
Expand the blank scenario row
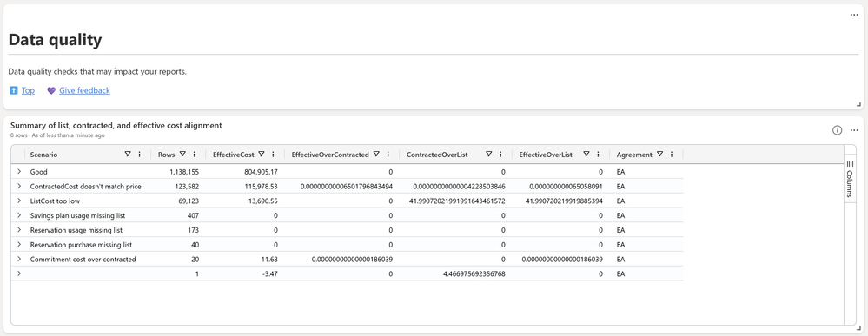(x=19, y=273)
